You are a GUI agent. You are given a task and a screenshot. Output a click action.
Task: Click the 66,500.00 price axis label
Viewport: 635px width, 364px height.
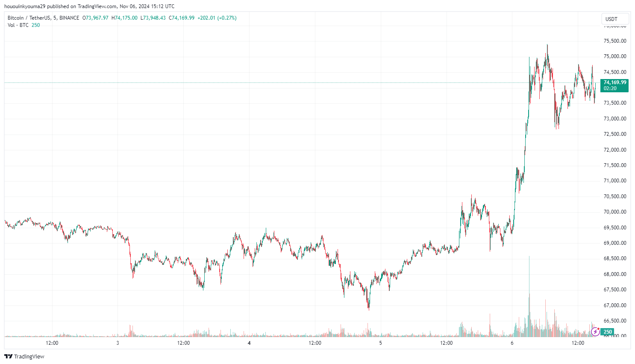point(615,321)
